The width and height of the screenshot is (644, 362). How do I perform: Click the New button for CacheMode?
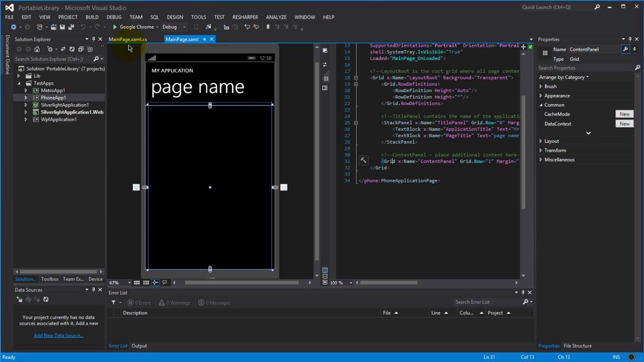(624, 114)
